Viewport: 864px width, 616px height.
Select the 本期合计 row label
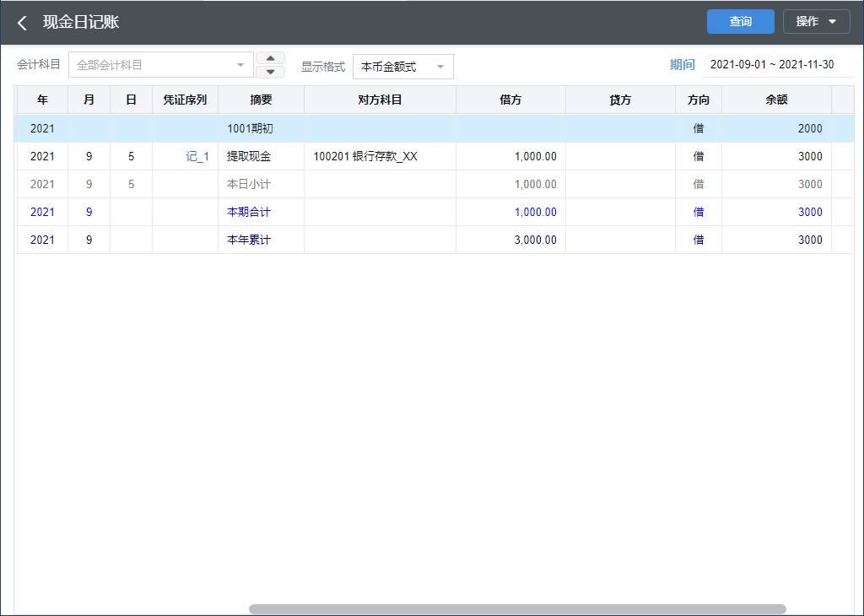[x=249, y=212]
